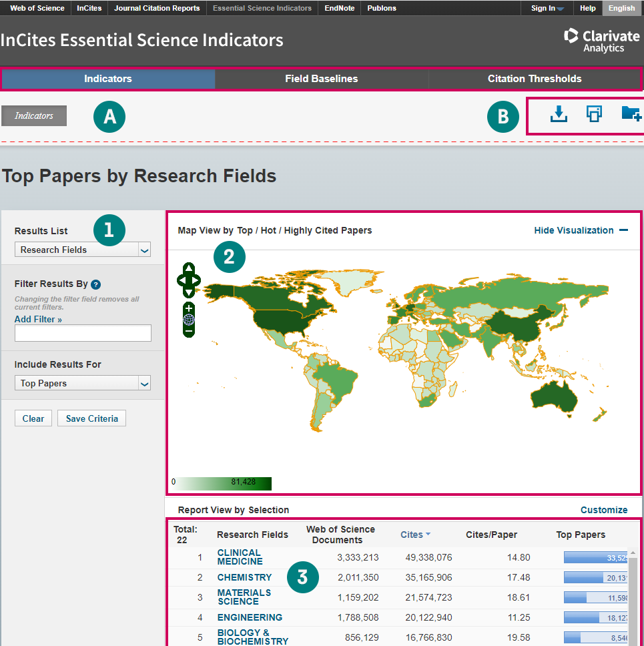Click Australia on the map

click(x=553, y=397)
